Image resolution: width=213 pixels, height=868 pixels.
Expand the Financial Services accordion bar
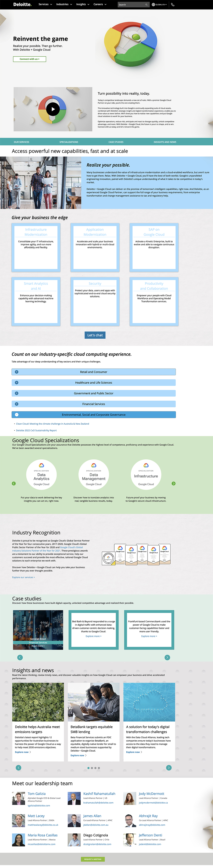pyautogui.click(x=93, y=404)
